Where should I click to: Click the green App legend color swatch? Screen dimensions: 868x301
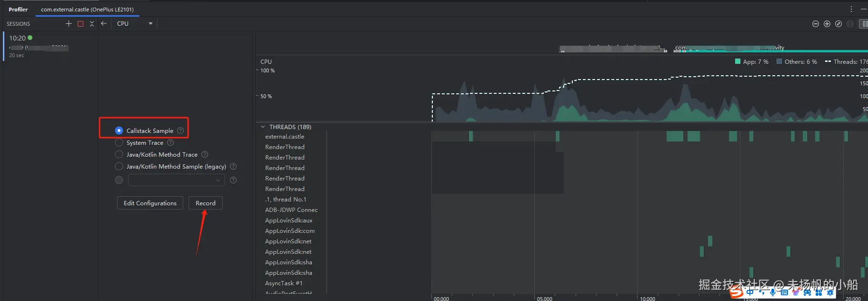click(738, 61)
